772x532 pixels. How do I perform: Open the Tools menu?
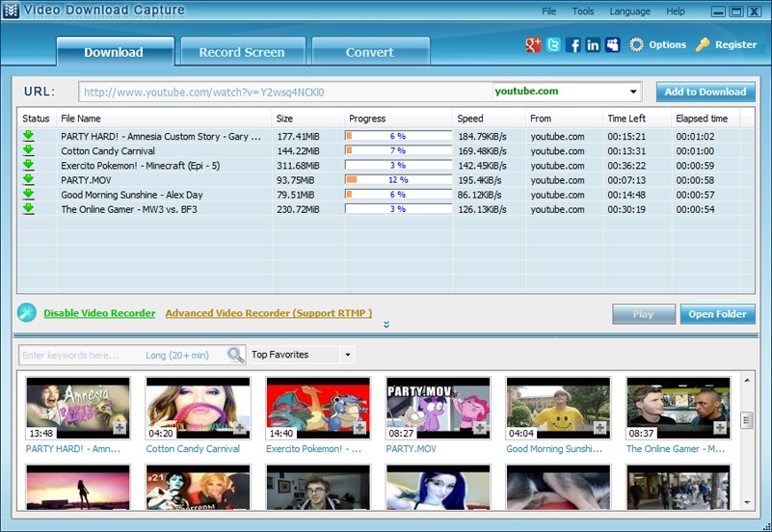(x=583, y=11)
